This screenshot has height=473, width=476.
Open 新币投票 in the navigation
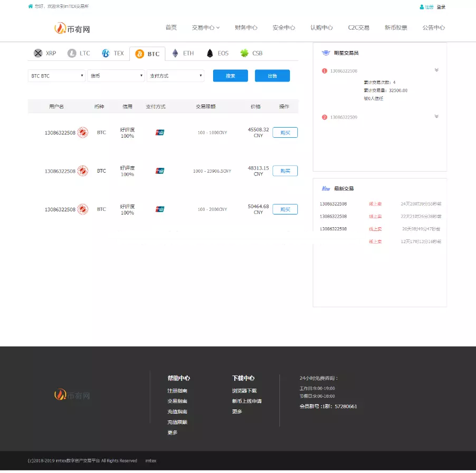(x=396, y=28)
